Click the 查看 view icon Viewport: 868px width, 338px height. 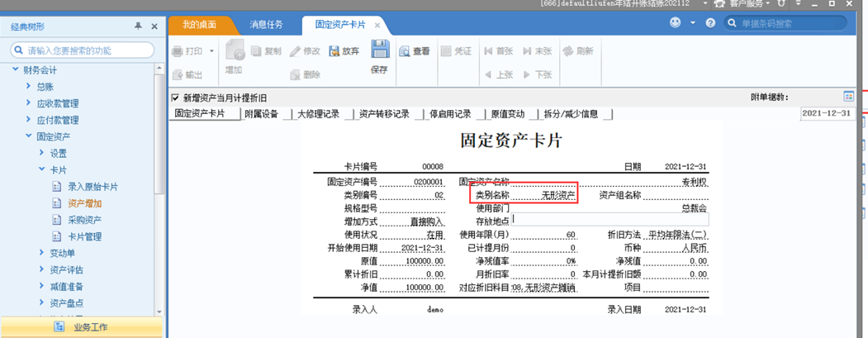coord(405,51)
